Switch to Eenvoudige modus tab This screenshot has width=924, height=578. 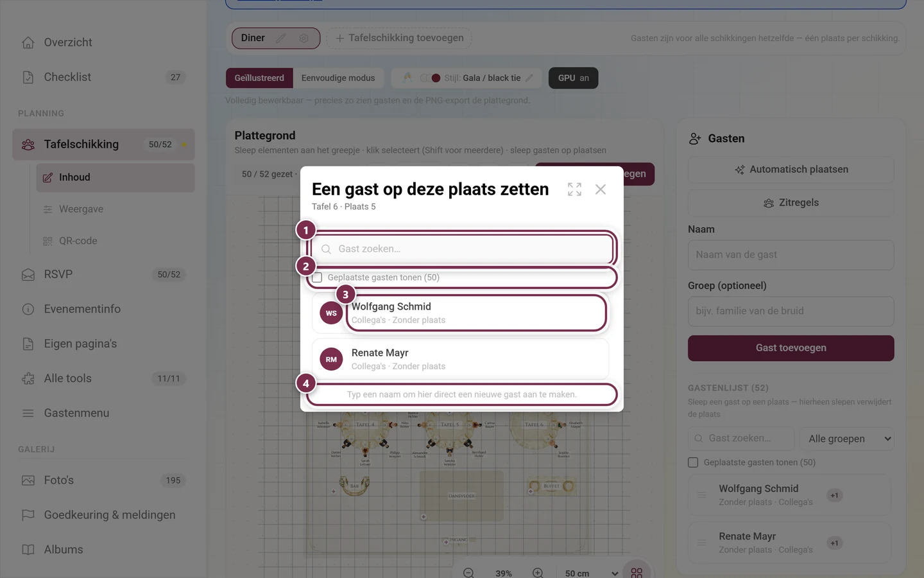pyautogui.click(x=338, y=78)
